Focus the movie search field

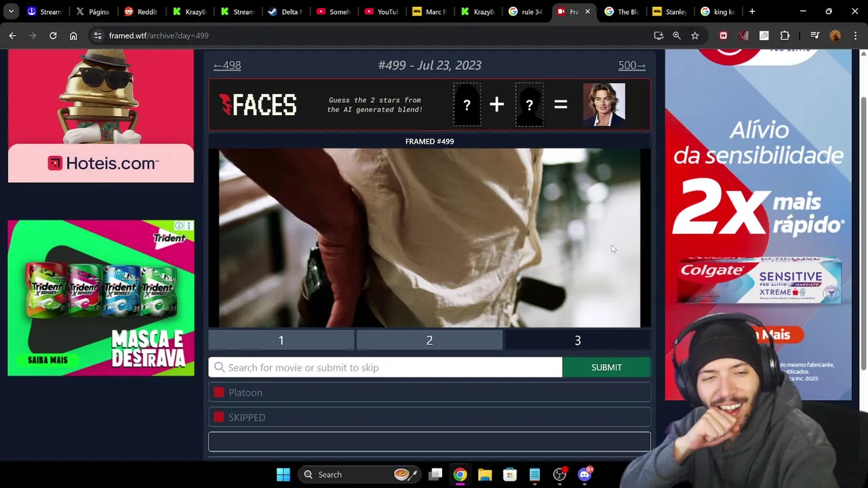coord(385,367)
